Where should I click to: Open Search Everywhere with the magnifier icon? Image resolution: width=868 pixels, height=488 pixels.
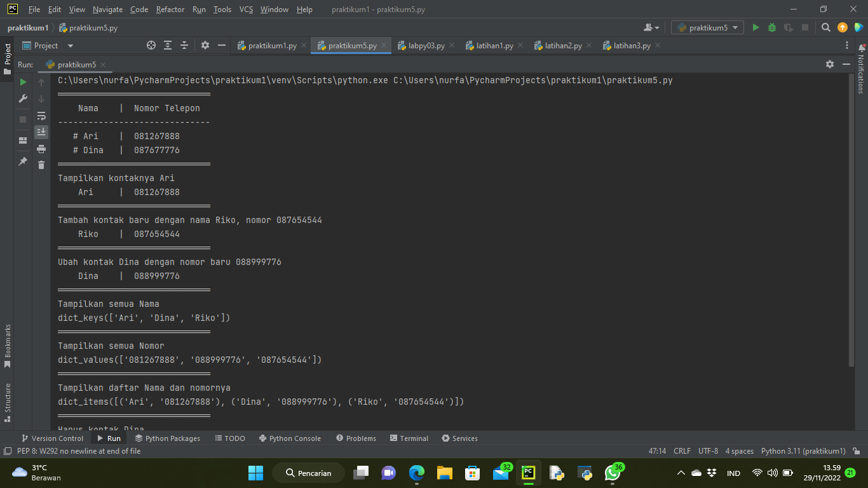[x=825, y=28]
